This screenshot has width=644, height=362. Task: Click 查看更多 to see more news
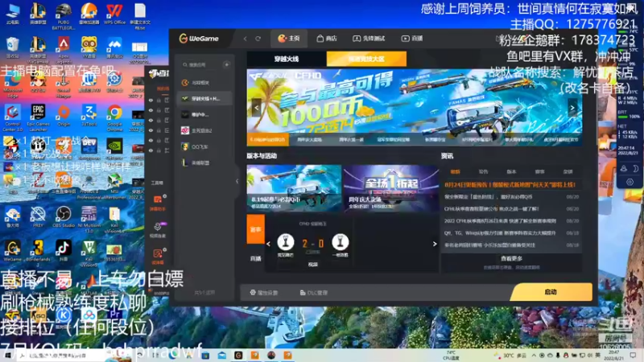(511, 258)
